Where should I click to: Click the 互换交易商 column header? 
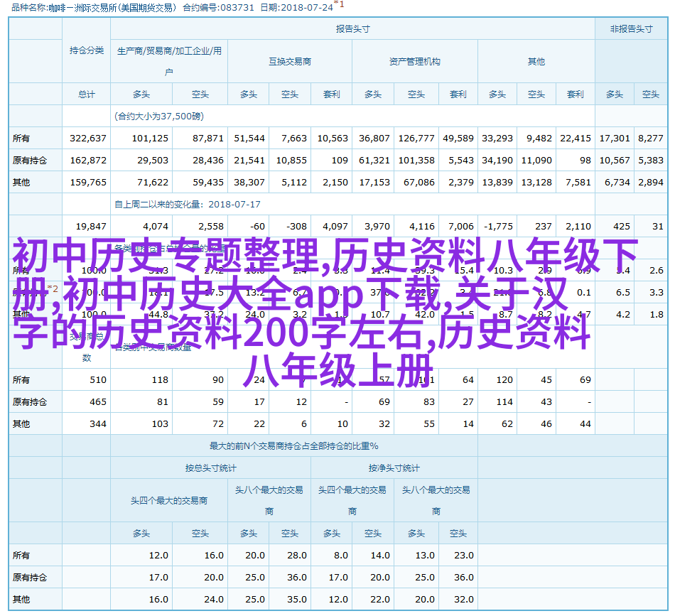click(x=289, y=62)
